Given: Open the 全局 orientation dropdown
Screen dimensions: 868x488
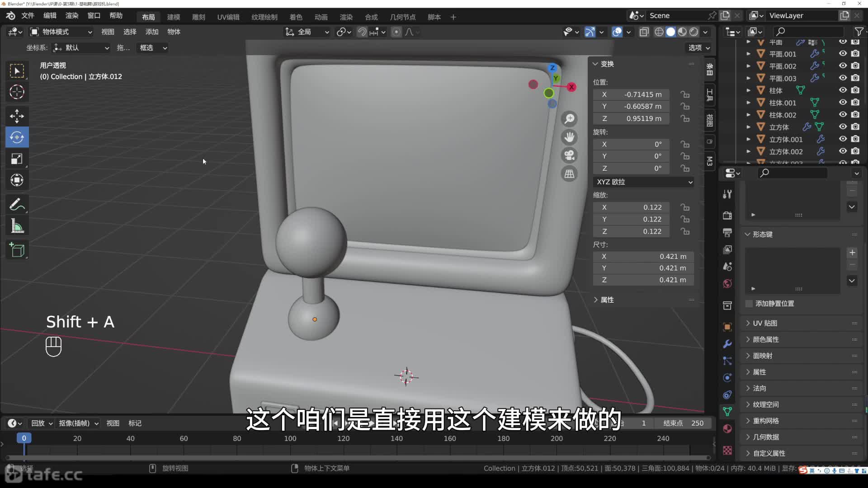Looking at the screenshot, I should tap(307, 32).
